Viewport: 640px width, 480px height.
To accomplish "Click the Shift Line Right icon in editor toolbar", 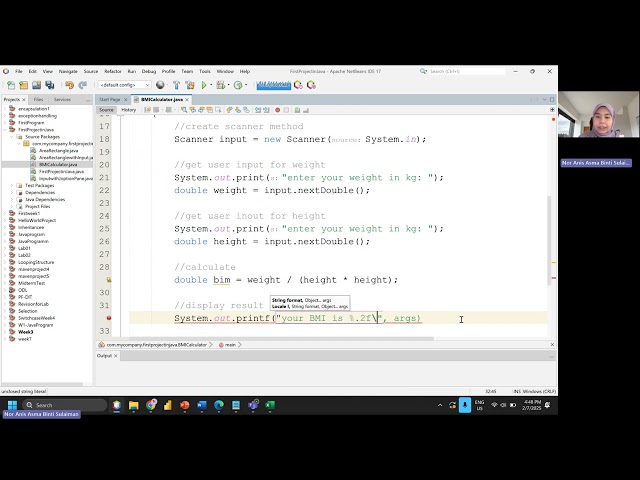I will (267, 110).
